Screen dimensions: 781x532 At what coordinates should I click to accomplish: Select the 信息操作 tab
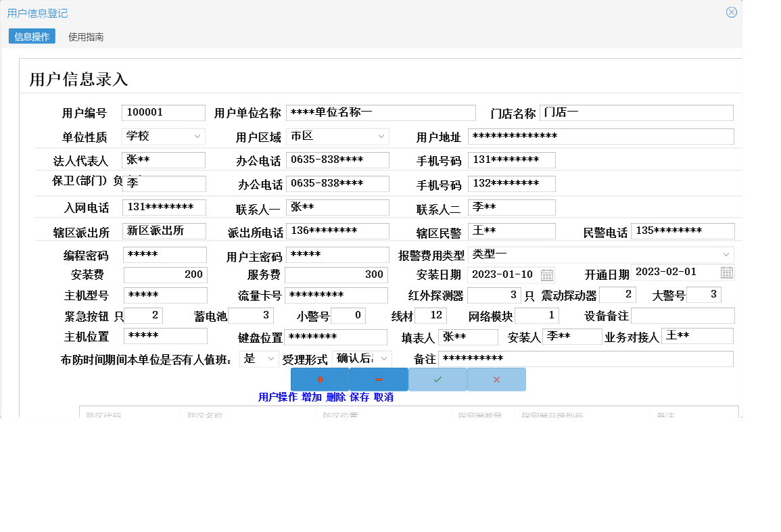click(31, 37)
